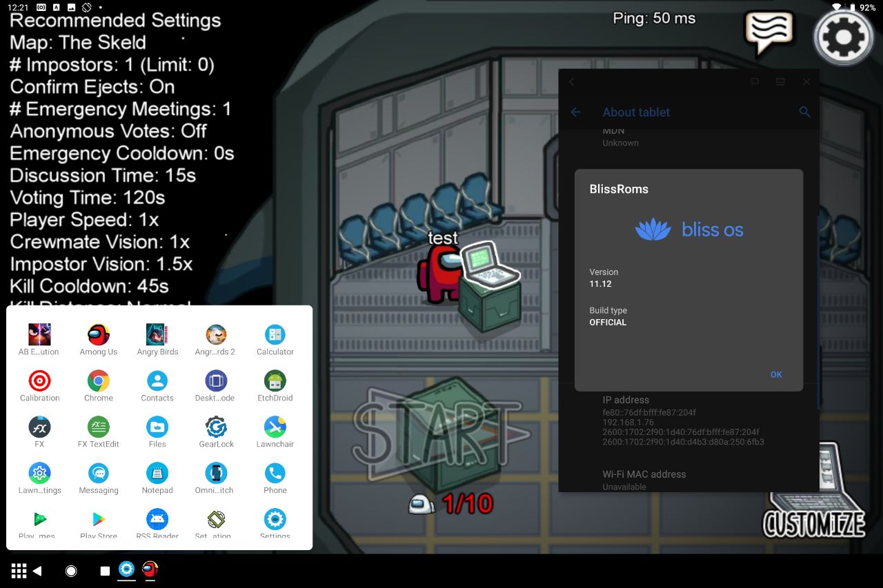Tap the recent apps square button
Screen dimensions: 883x588
click(x=105, y=571)
